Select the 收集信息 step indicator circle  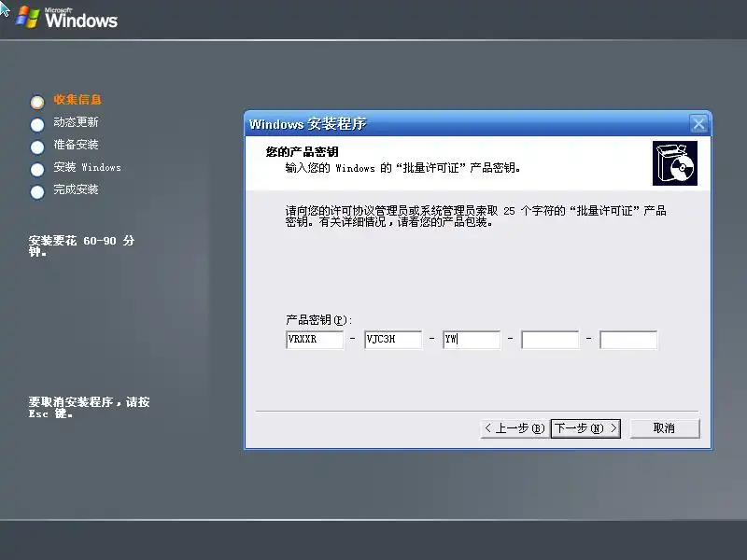37,102
